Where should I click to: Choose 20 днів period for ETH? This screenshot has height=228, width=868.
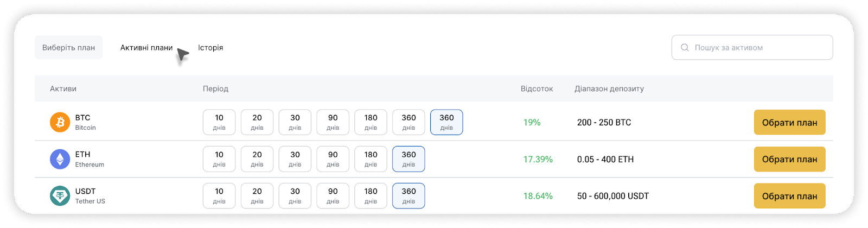(257, 159)
